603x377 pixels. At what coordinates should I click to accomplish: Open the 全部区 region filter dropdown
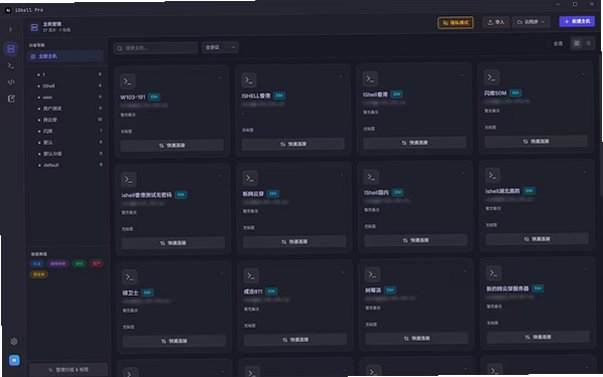point(220,47)
